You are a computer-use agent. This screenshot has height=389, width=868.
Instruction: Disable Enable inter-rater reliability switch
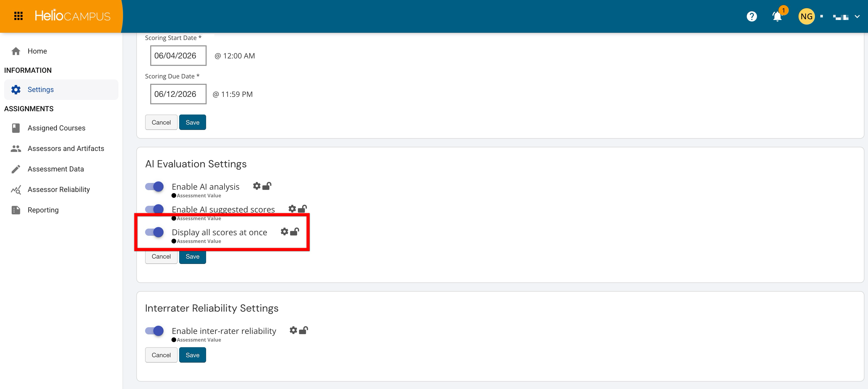pos(154,331)
